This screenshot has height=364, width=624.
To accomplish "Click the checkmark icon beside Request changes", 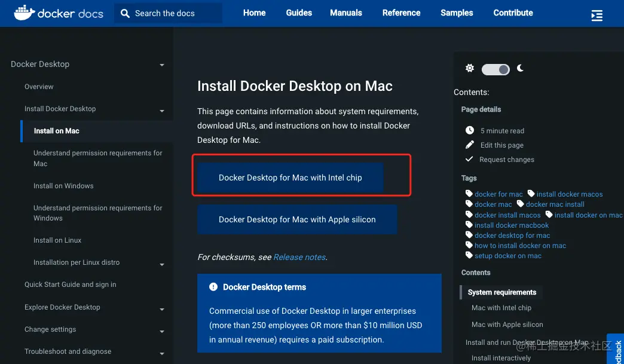I will [x=470, y=159].
